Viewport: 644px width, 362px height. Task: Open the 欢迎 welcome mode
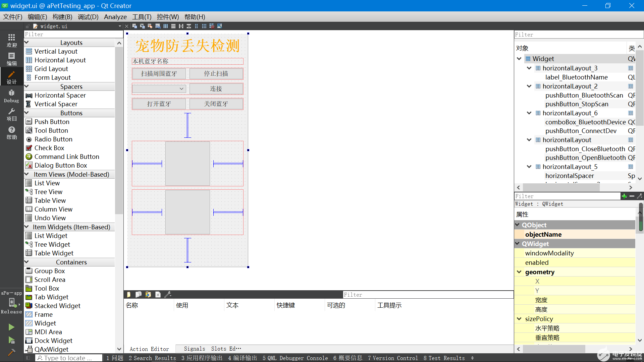pos(11,40)
